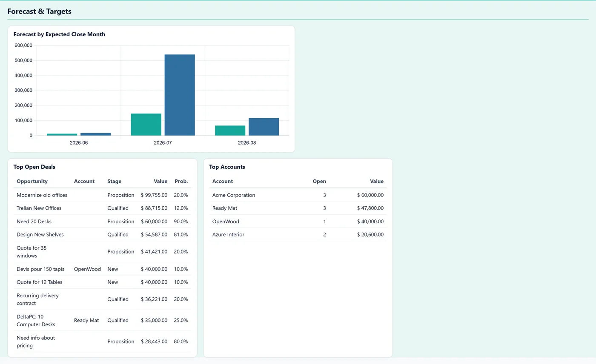Click the 2026-07 axis label
596x364 pixels.
pos(163,143)
